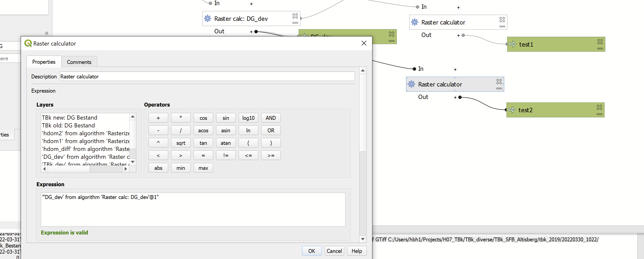The image size is (644, 259).
Task: Click gear icon on selected Raster calculator node
Action: 411,84
